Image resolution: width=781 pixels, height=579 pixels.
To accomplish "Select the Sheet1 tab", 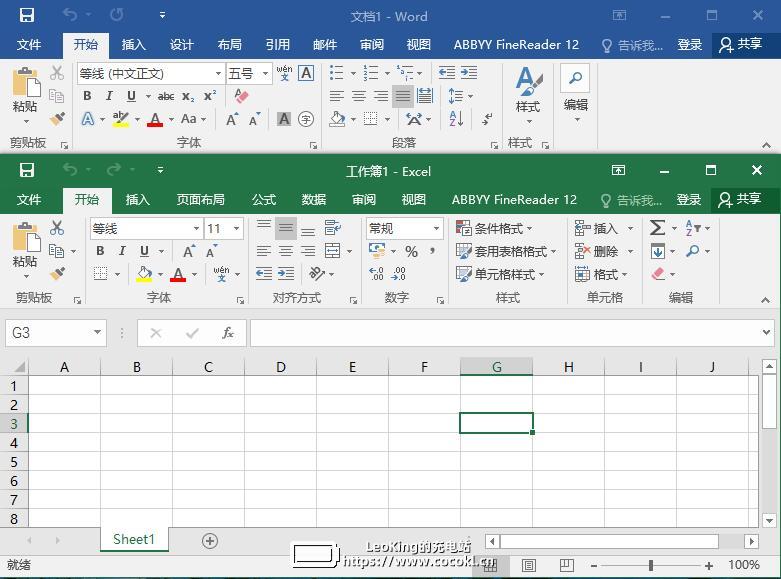I will click(133, 540).
